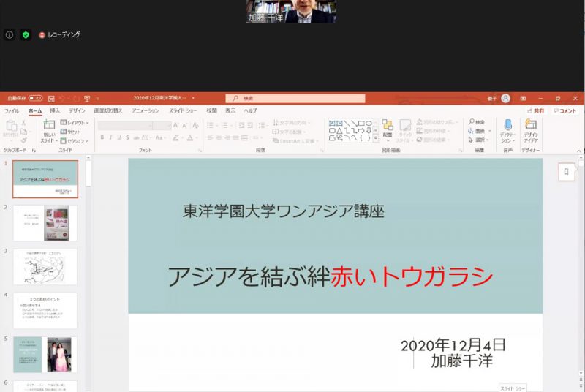Toggle the AutoSave (自動保存) switch
The height and width of the screenshot is (392, 585).
click(x=35, y=98)
